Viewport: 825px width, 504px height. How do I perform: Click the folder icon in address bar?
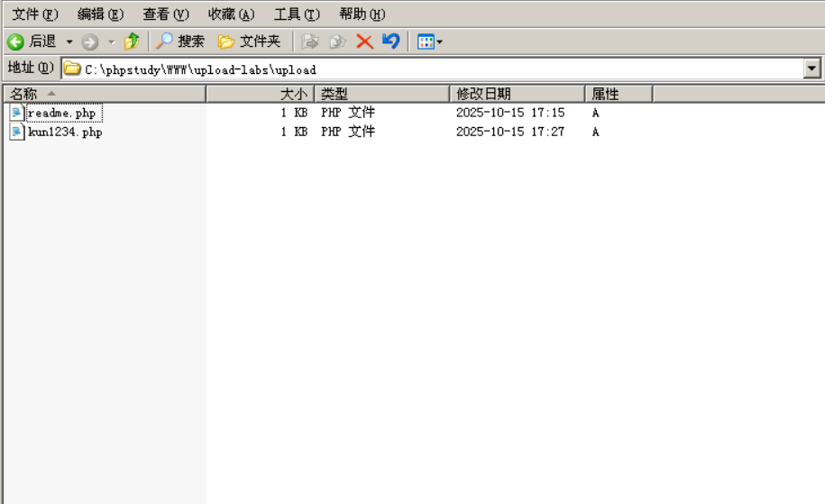[72, 69]
